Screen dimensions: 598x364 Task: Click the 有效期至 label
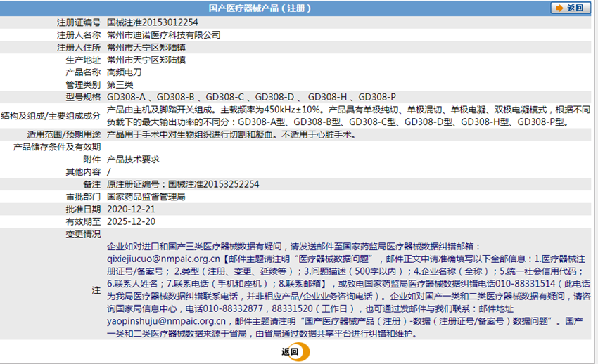(83, 221)
